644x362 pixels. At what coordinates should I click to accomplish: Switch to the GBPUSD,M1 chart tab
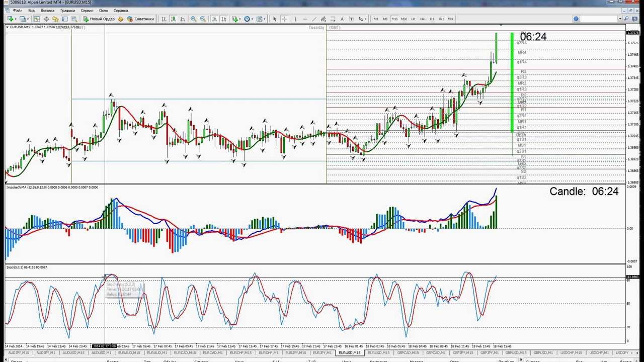[x=544, y=353]
